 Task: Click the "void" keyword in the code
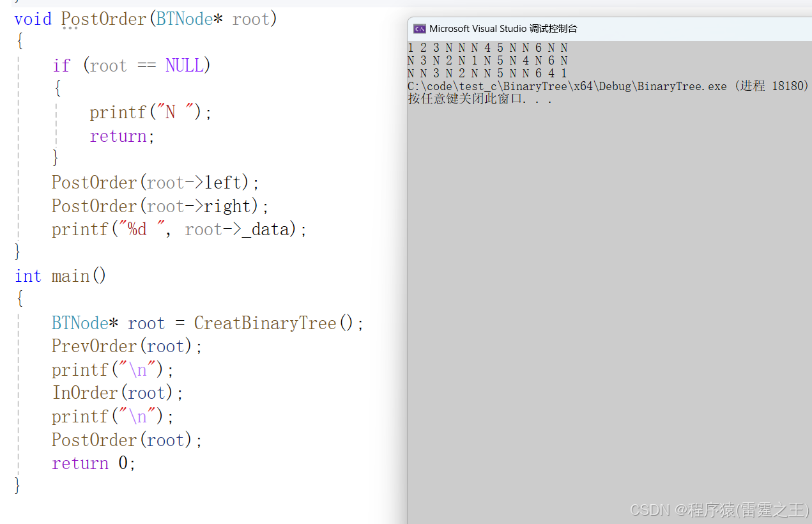pyautogui.click(x=33, y=19)
